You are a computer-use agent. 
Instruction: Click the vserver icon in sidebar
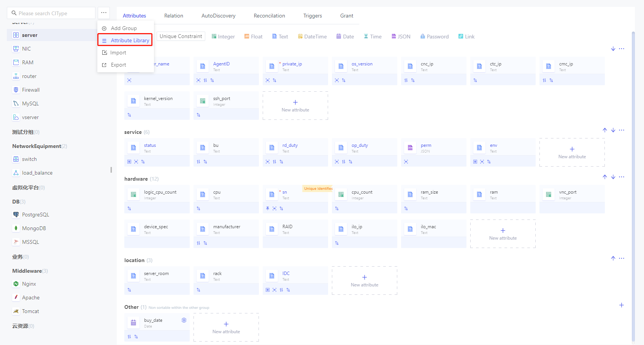(x=16, y=117)
